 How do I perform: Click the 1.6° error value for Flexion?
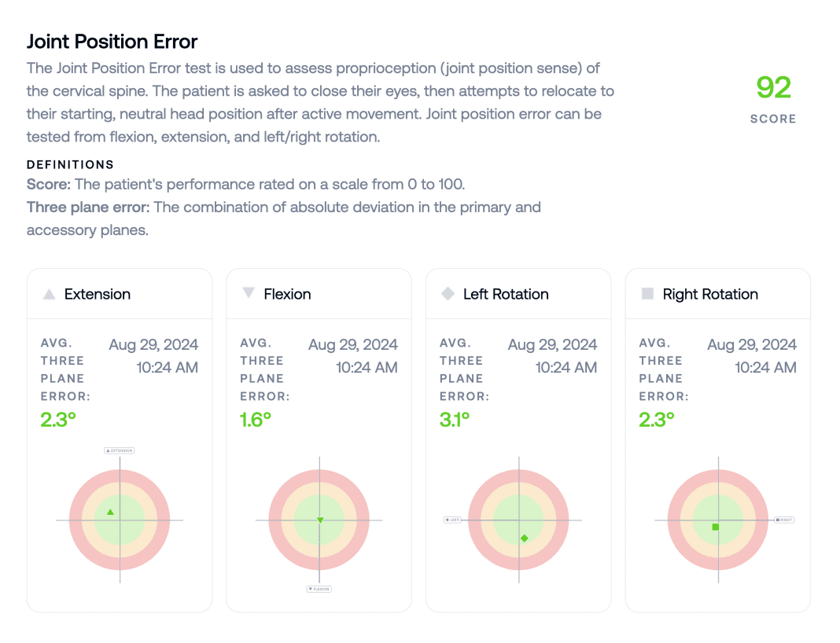pyautogui.click(x=256, y=420)
